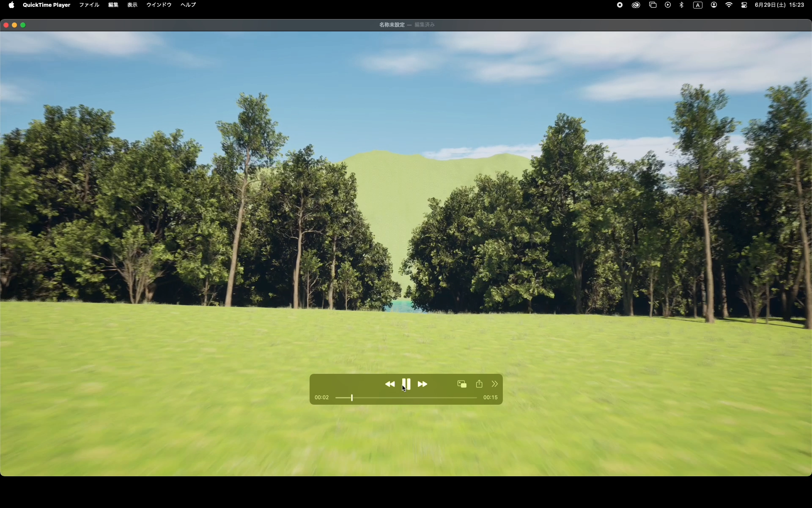Click the playhead marker on the timeline
This screenshot has width=812, height=508.
click(x=352, y=398)
